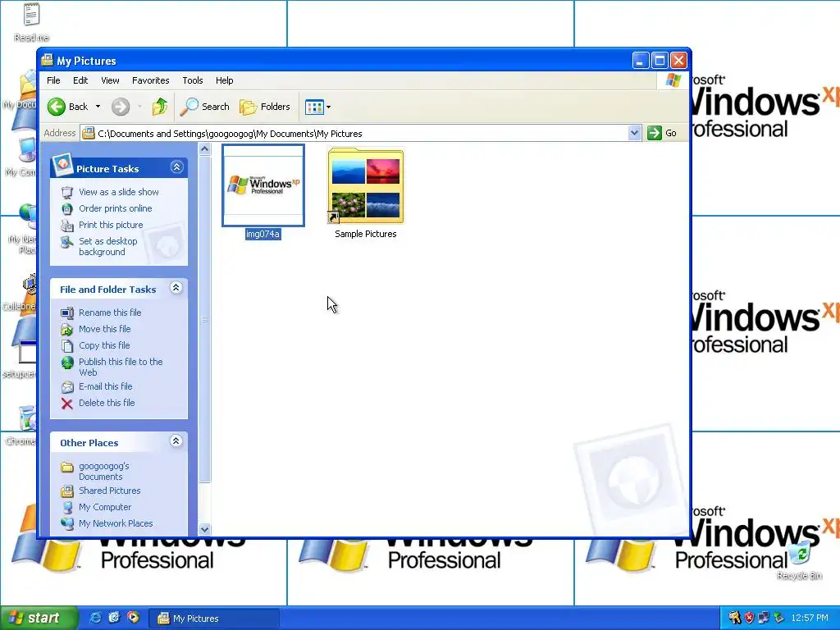Screen dimensions: 840x630
Task: Click the Back arrow button
Action: [67, 107]
